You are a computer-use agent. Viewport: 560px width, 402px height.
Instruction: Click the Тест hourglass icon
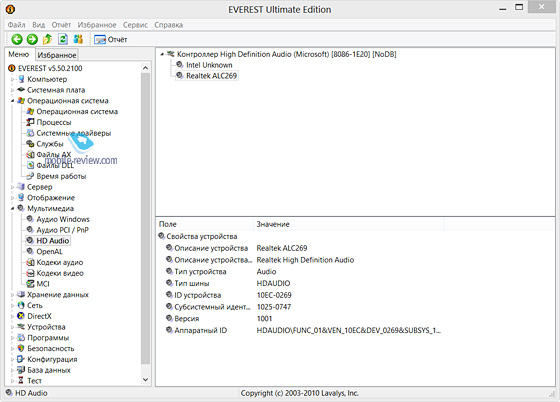(21, 380)
